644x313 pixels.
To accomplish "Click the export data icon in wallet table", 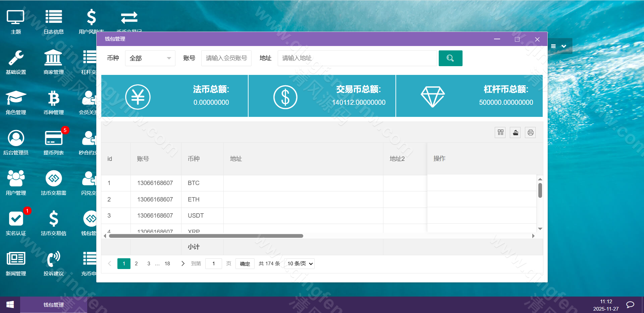I will tap(515, 132).
